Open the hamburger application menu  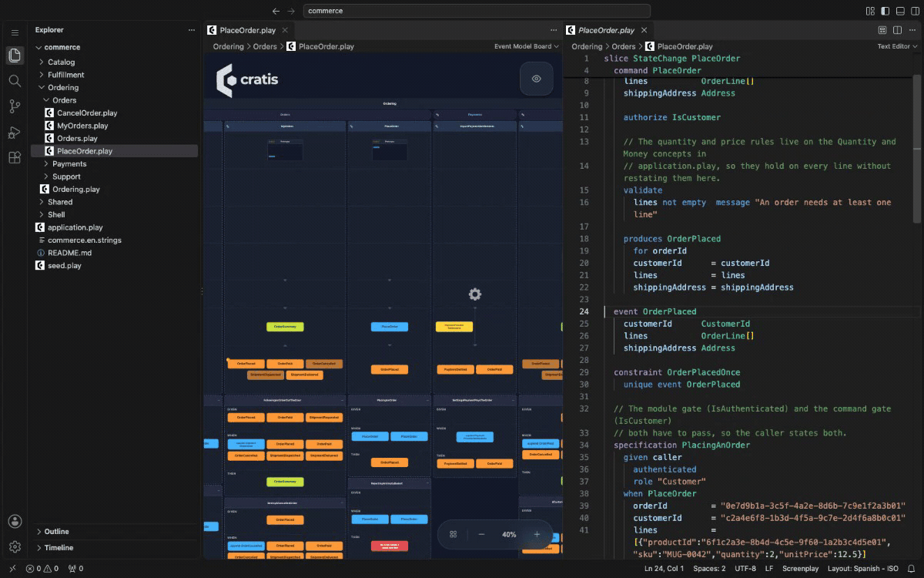15,32
